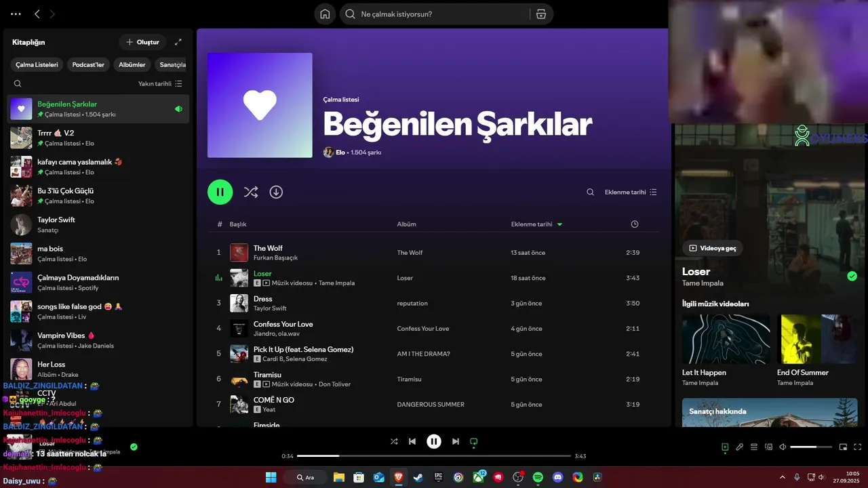Screen dimensions: 868x488
Task: Download the Beğenilen Şarkılar playlist
Action: [x=276, y=192]
